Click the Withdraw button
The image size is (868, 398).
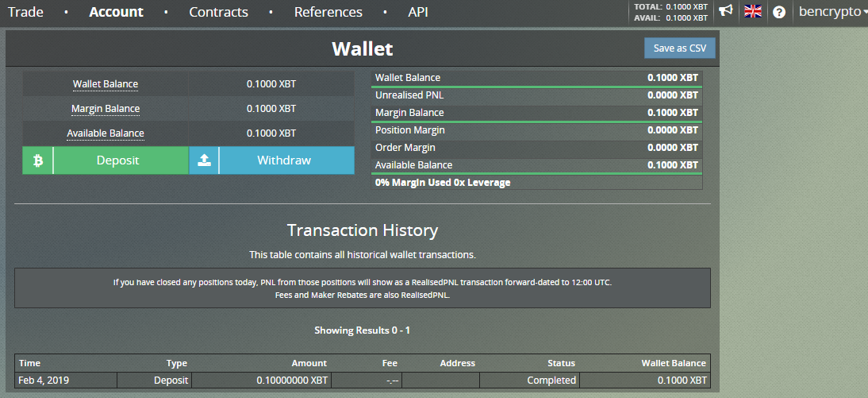click(x=272, y=160)
